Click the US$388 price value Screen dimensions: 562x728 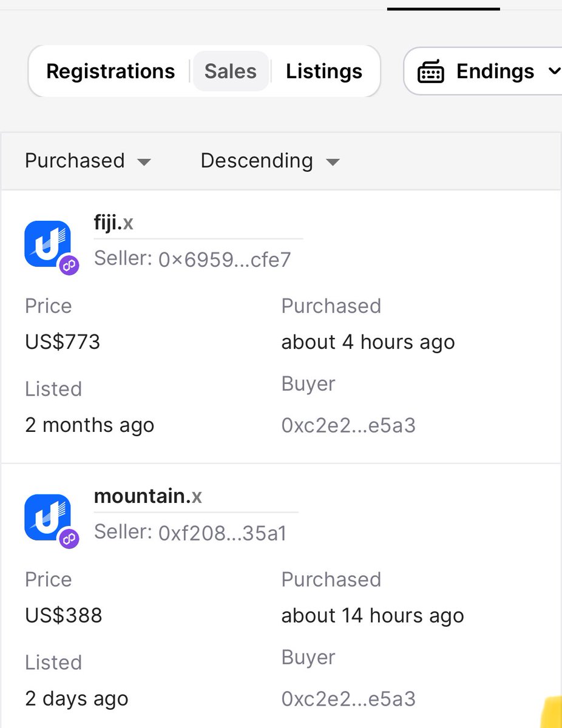[64, 616]
